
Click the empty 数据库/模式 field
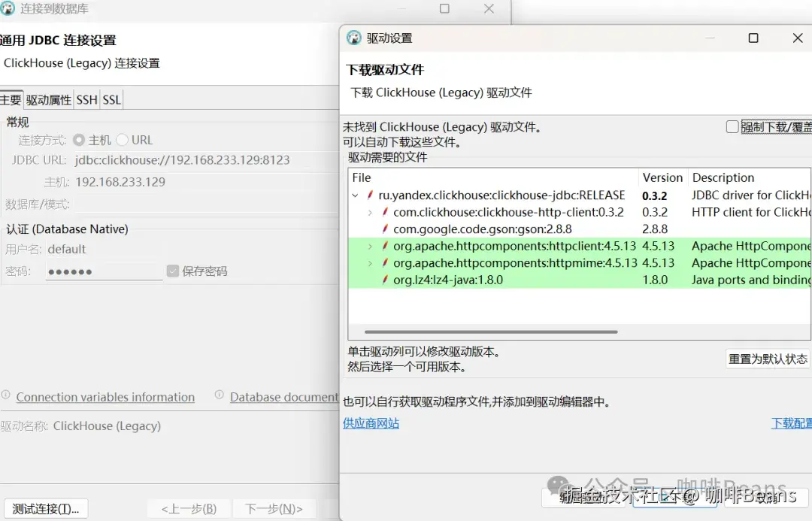pos(205,204)
